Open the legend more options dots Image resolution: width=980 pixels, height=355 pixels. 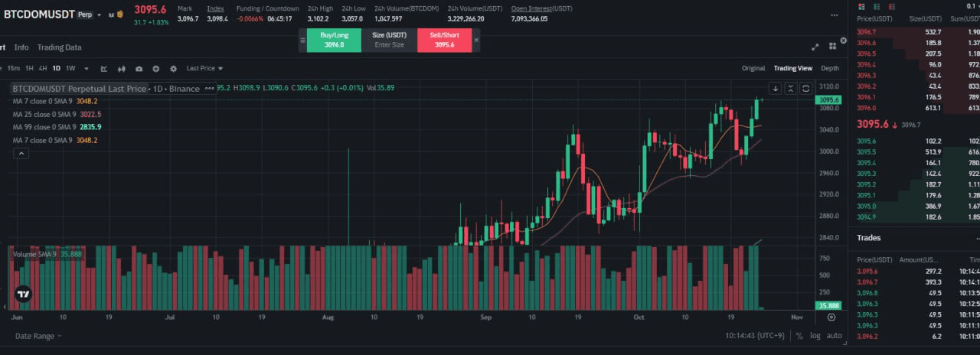coord(210,89)
